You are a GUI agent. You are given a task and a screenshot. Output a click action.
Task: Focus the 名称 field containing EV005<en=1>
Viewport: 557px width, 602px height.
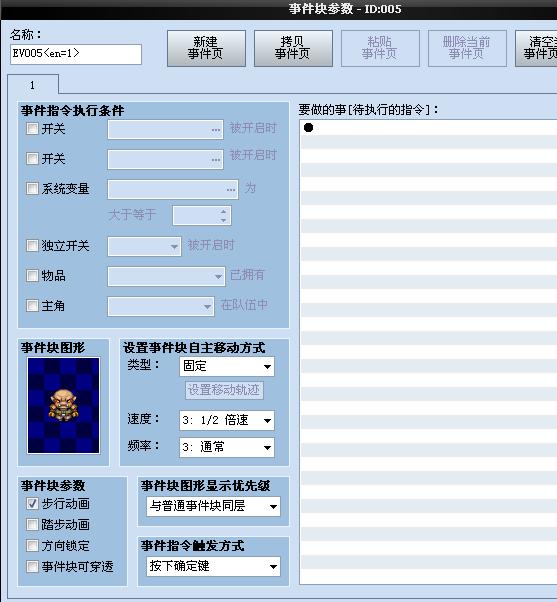(x=76, y=54)
